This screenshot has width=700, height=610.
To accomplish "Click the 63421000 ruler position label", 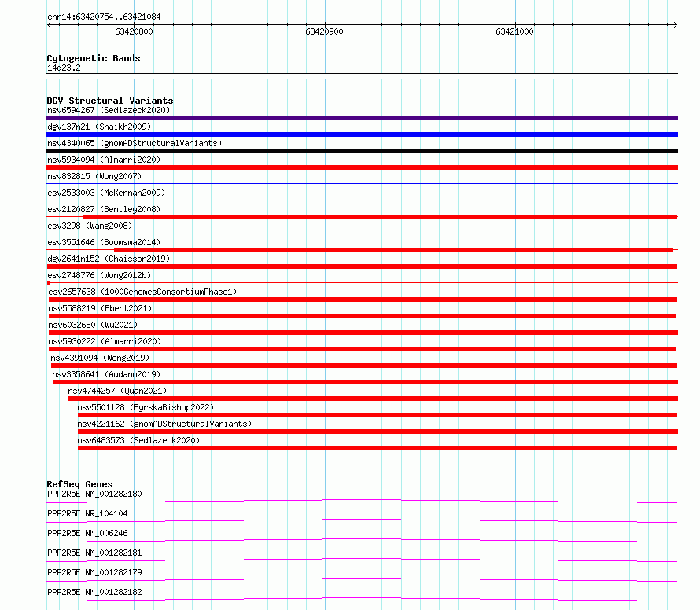I will pos(514,31).
